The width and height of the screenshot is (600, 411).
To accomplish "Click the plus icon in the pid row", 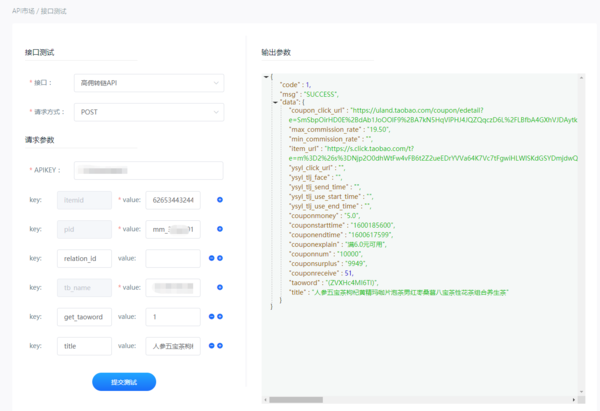I will (x=220, y=229).
